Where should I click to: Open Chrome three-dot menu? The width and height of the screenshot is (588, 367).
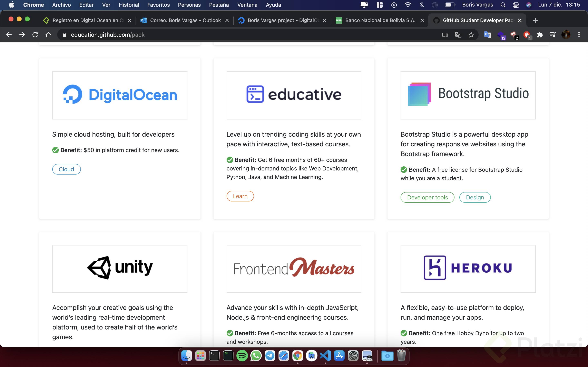(579, 35)
